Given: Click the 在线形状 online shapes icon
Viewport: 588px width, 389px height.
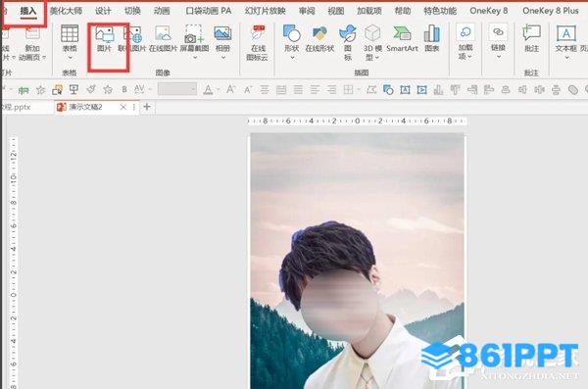Looking at the screenshot, I should point(319,33).
